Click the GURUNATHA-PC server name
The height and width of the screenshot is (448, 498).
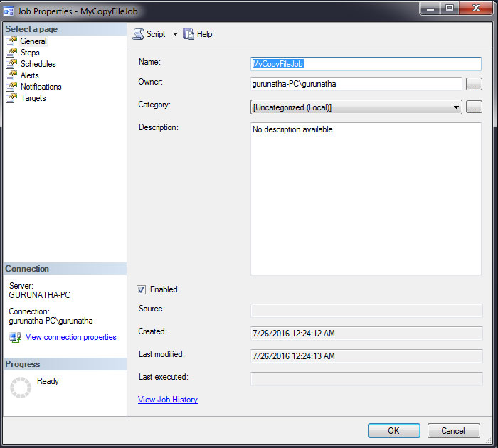tap(40, 295)
